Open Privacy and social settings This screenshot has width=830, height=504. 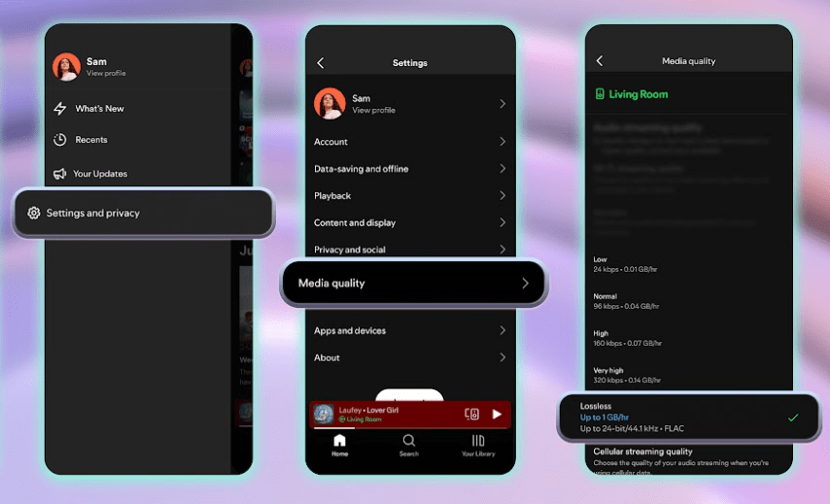pyautogui.click(x=410, y=249)
